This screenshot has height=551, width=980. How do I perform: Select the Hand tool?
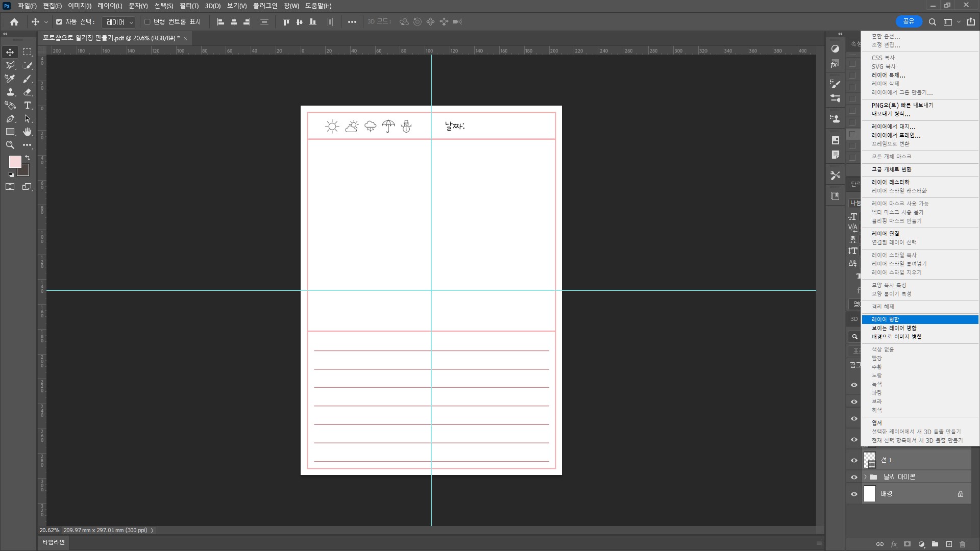coord(28,132)
